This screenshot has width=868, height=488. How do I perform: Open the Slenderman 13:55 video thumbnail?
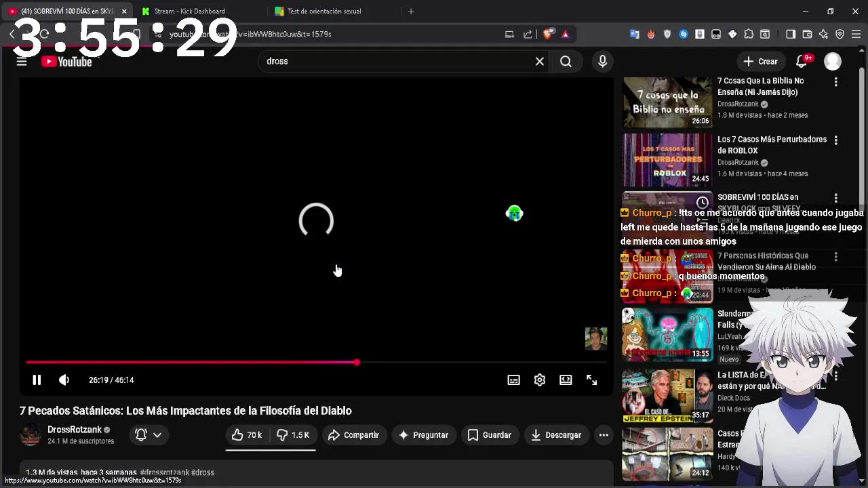pos(668,334)
